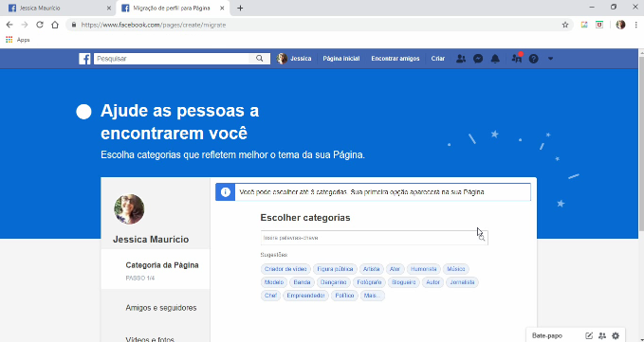This screenshot has height=342, width=644.
Task: Go to the browser home page
Action: [55, 25]
